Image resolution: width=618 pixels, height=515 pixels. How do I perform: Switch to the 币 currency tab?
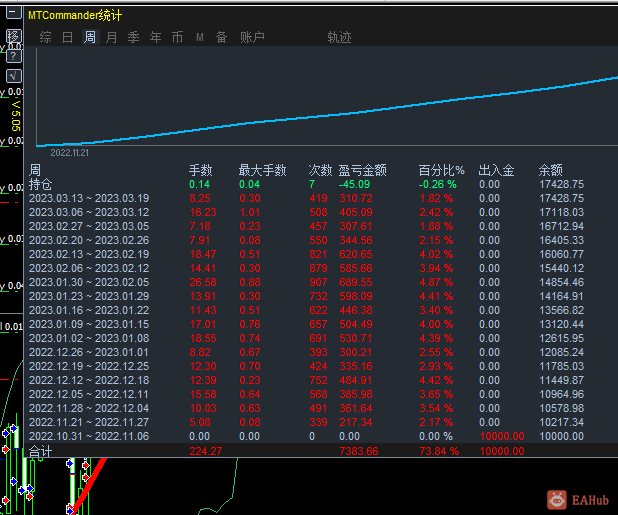pyautogui.click(x=177, y=37)
